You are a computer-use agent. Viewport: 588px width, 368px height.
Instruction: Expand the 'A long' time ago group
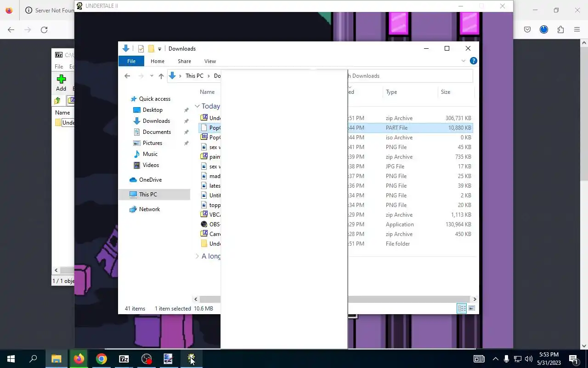197,256
